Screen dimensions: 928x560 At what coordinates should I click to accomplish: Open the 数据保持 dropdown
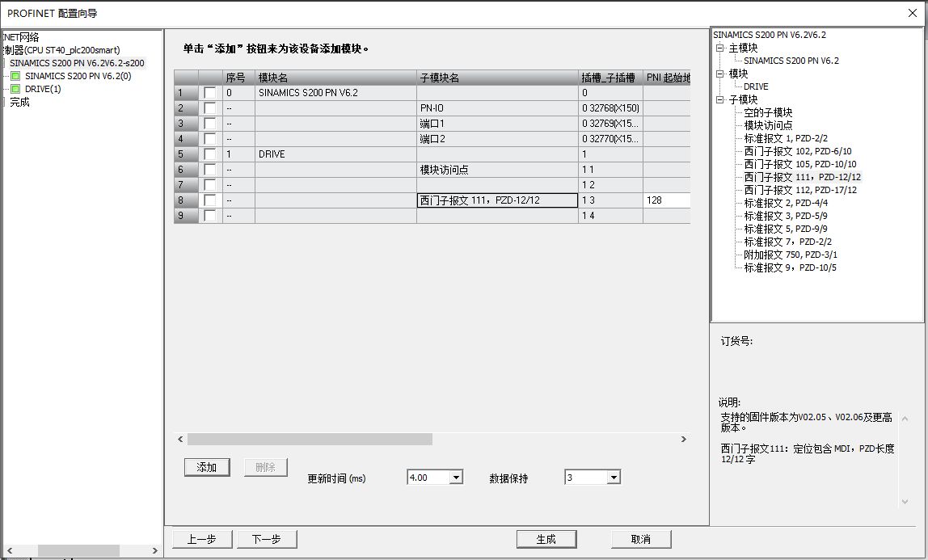(613, 478)
